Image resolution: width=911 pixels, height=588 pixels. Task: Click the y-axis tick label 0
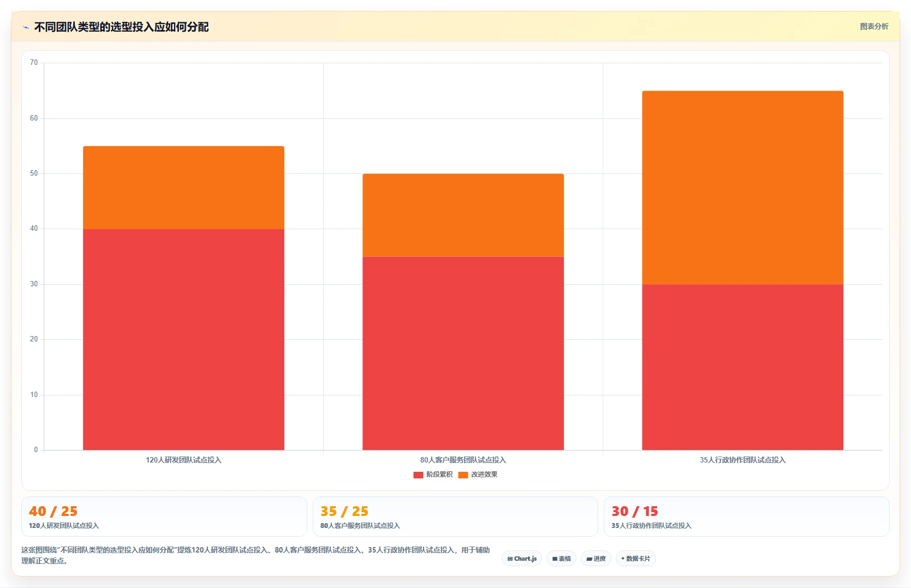pos(36,450)
